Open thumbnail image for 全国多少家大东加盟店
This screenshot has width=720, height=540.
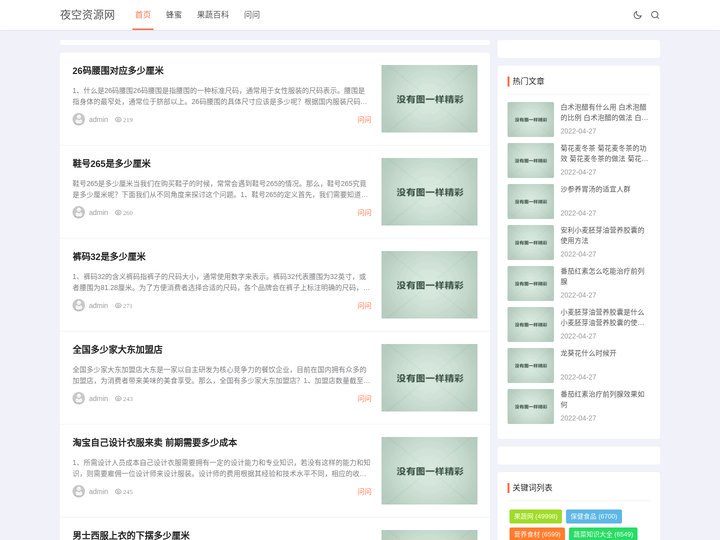click(429, 377)
